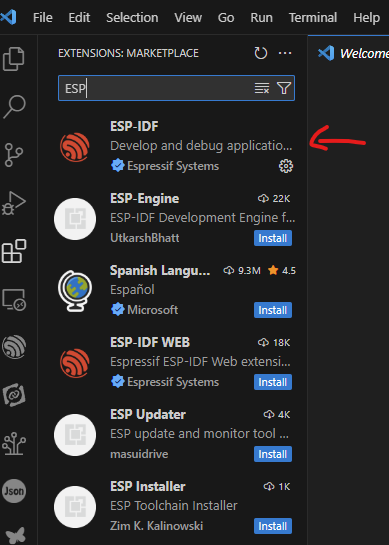Viewport: 389px width, 545px height.
Task: Click the Microsoft publisher name
Action: [152, 310]
